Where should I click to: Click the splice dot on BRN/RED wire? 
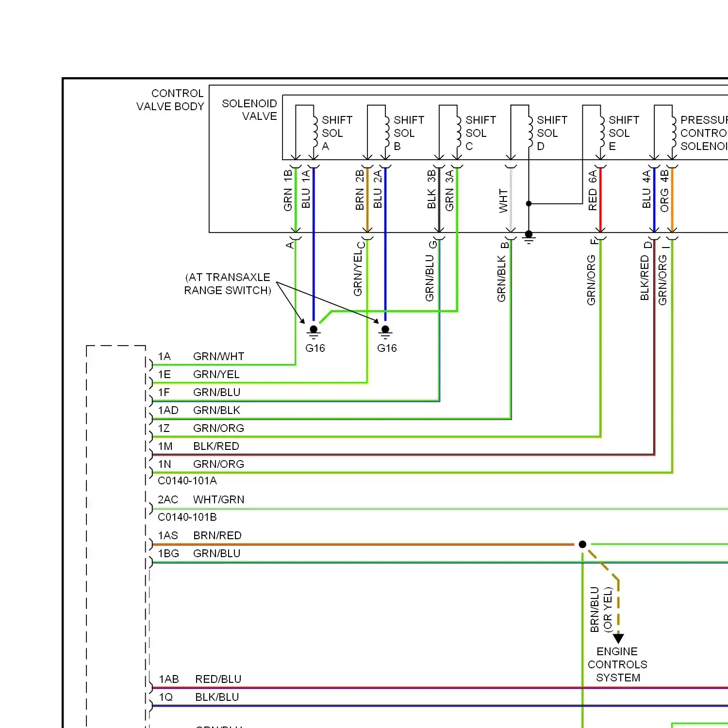(582, 545)
